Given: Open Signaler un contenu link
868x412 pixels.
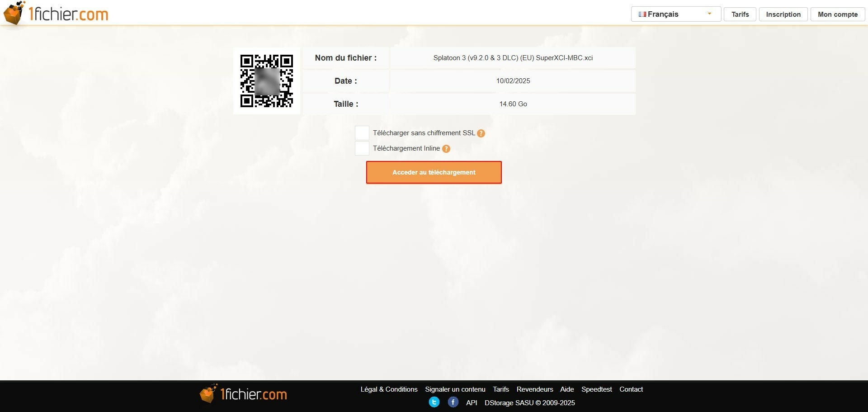Looking at the screenshot, I should tap(455, 389).
